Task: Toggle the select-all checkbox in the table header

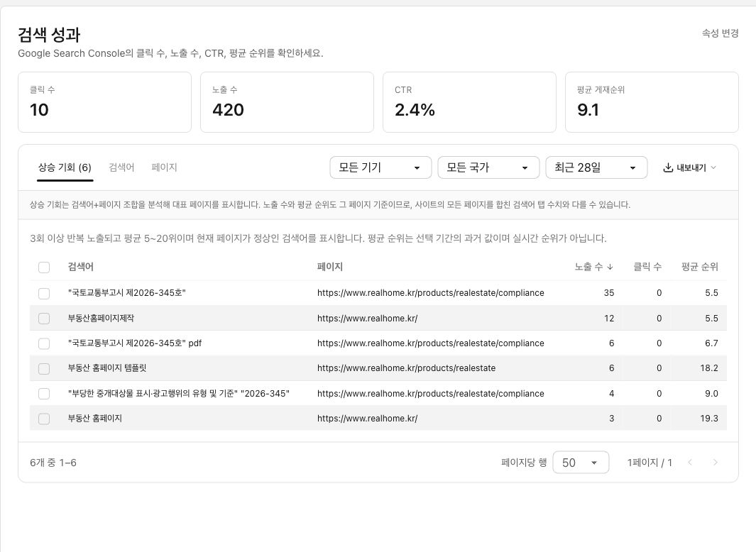Action: [x=44, y=267]
